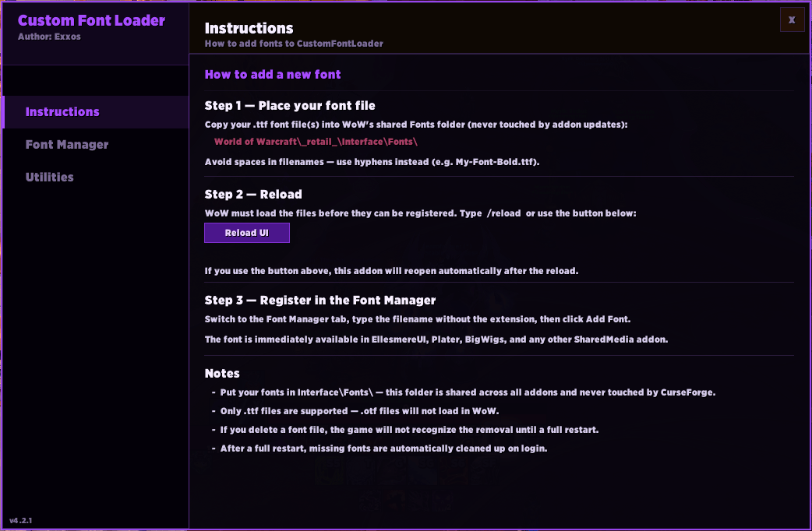Click the 'How to add fonts to CustomFontLoader' subtitle
812x531 pixels.
(x=294, y=44)
